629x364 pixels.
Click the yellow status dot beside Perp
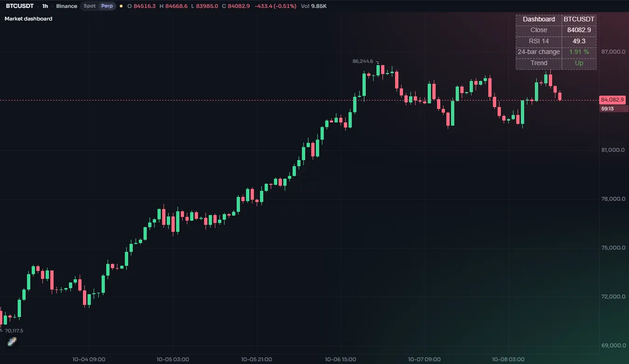[121, 6]
